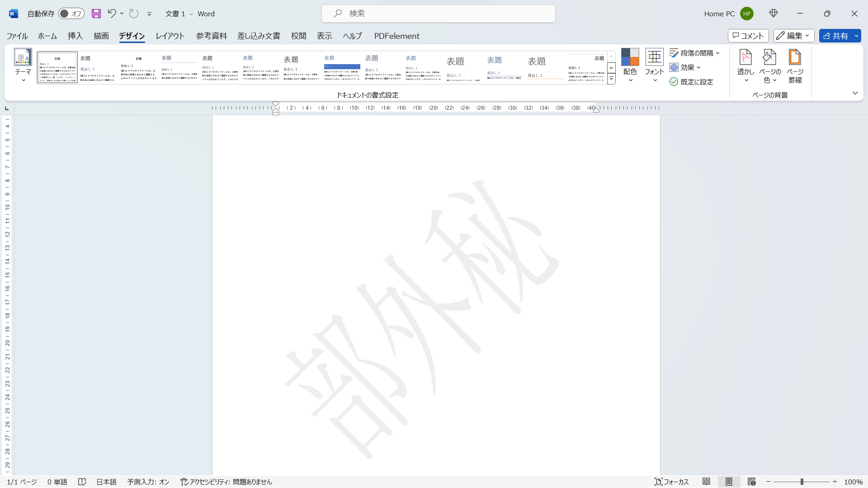Click the Redo icon
The height and width of the screenshot is (488, 868).
(x=134, y=14)
